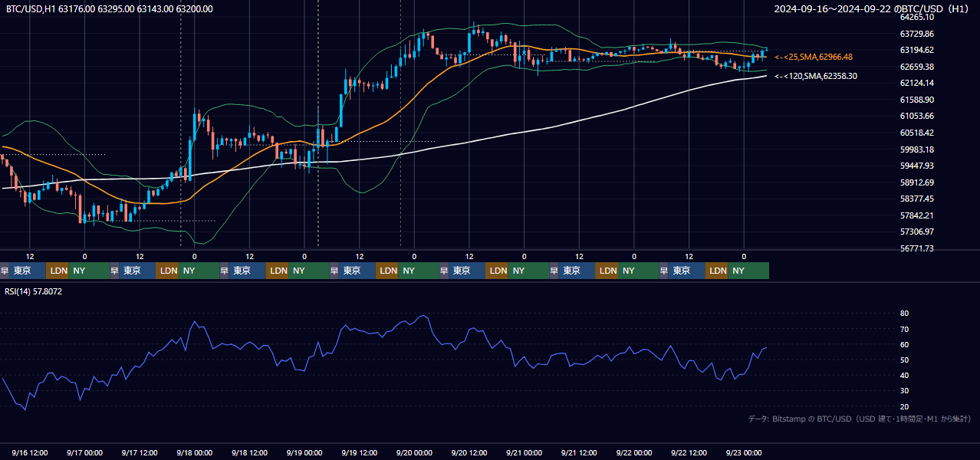Click the 9/17 00:00 date label
980x460 pixels.
click(x=84, y=452)
